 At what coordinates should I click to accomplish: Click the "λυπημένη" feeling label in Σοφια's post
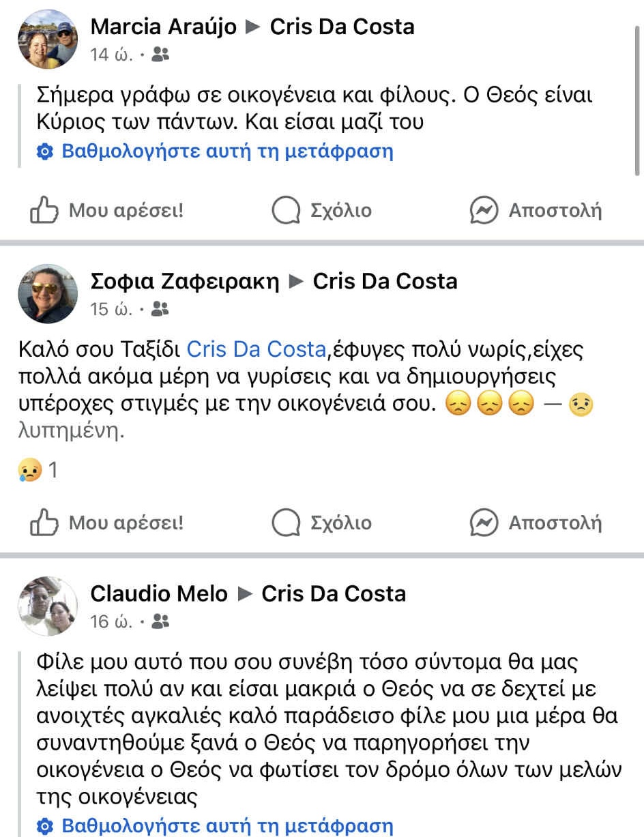click(x=71, y=432)
